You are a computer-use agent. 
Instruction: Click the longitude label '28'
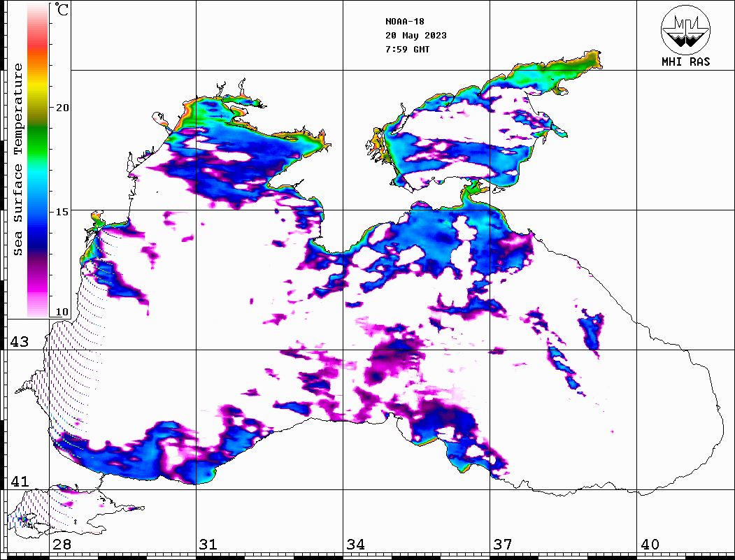click(62, 545)
